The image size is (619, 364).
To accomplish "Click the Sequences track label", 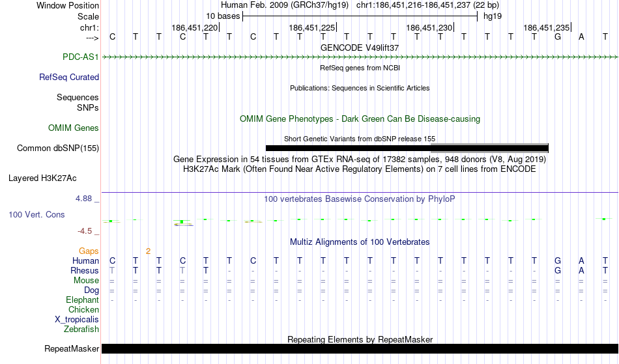I will [x=78, y=98].
